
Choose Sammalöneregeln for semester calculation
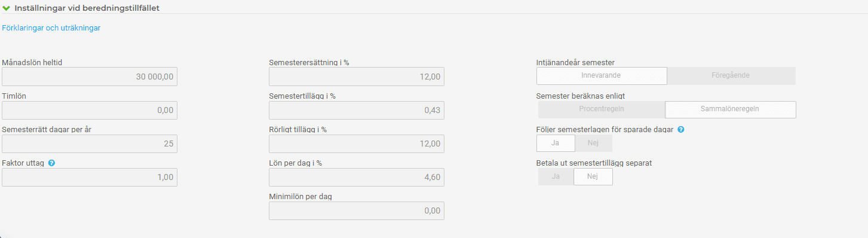[x=731, y=109]
